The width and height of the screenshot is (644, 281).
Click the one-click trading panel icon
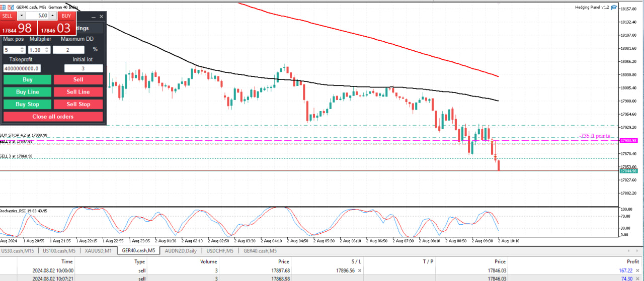coord(5,7)
